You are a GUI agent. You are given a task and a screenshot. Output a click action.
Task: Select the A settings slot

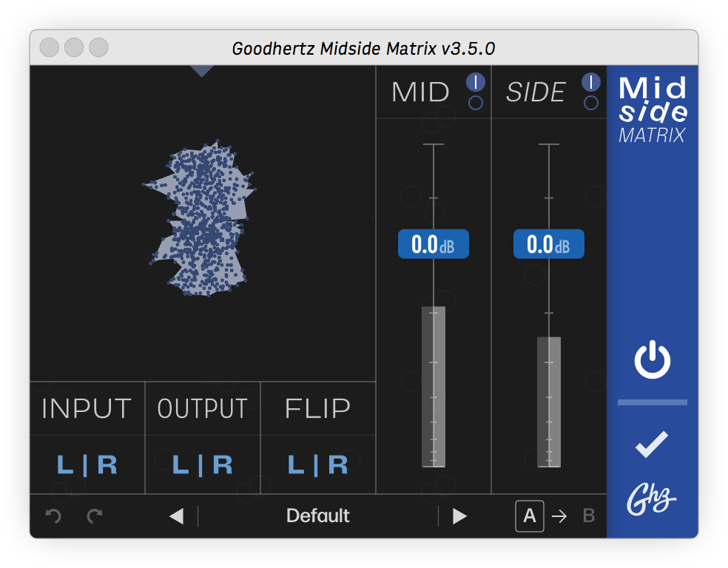coord(529,516)
